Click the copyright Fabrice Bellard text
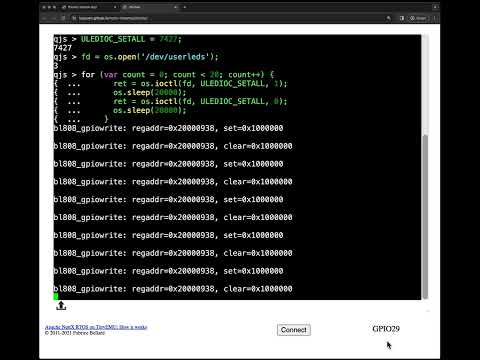This screenshot has height=360, width=480. point(75,333)
